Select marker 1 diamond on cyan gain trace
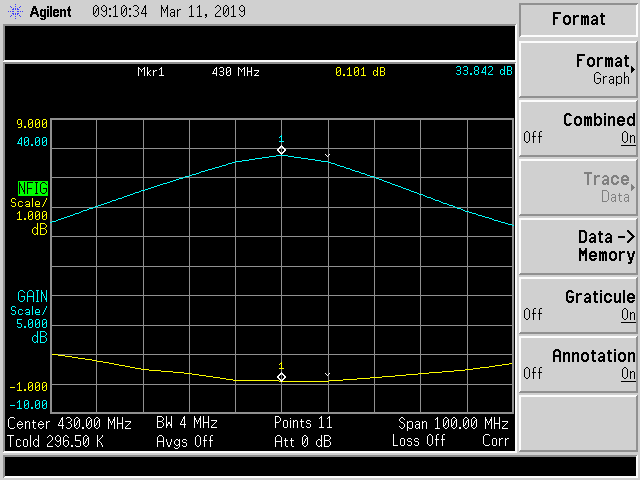Screen dimensions: 640x480 [x=281, y=150]
